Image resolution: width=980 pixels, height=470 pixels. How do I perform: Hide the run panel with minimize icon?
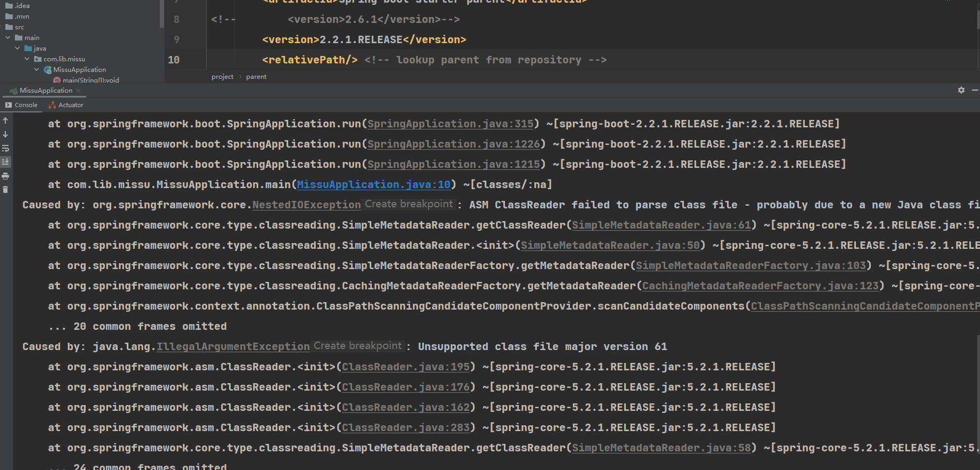975,90
